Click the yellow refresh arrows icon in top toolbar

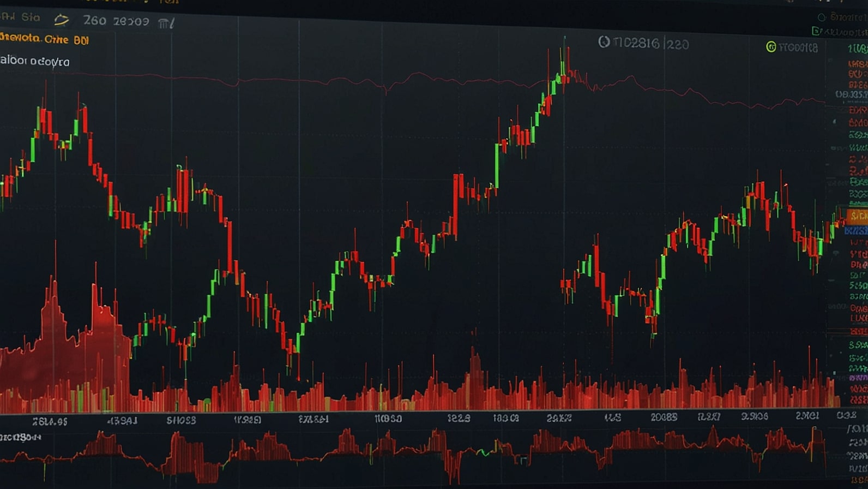pyautogui.click(x=61, y=20)
